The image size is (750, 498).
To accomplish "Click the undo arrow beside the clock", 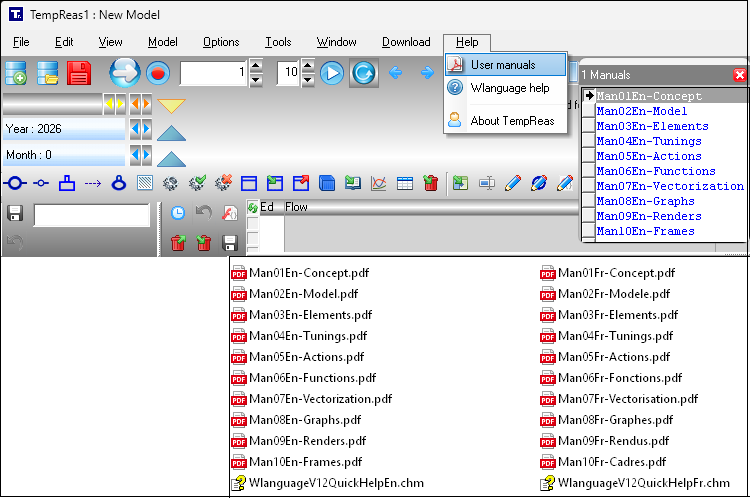I will (x=204, y=213).
